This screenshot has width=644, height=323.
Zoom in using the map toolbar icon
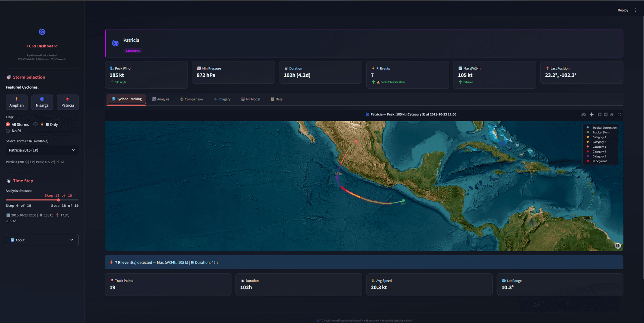click(x=600, y=114)
